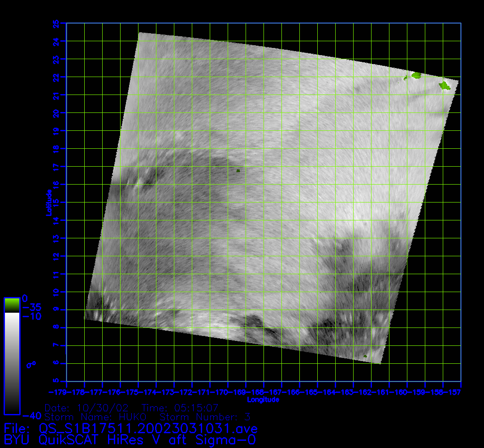The image size is (484, 448).
Task: Click the tiny green island near latitude 6
Action: (x=365, y=356)
